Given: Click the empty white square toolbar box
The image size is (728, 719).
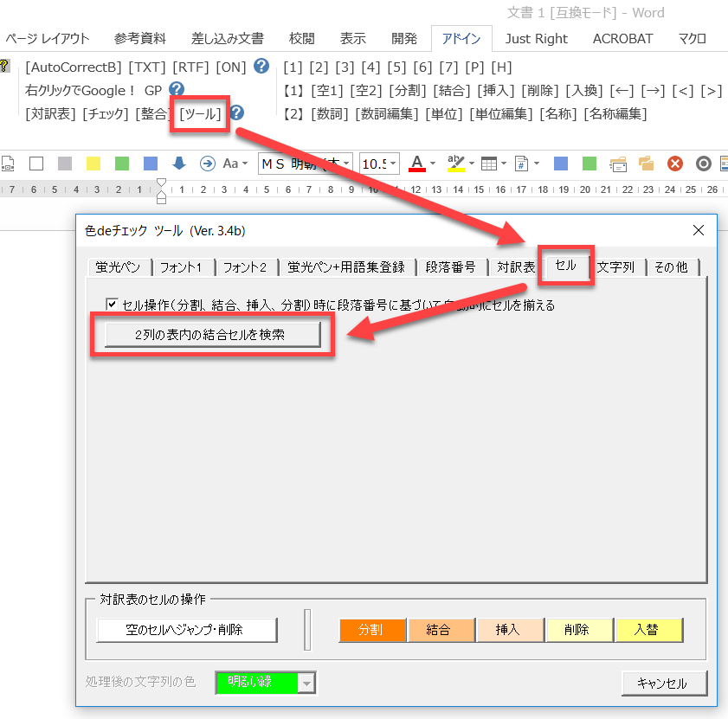Looking at the screenshot, I should pos(36,164).
